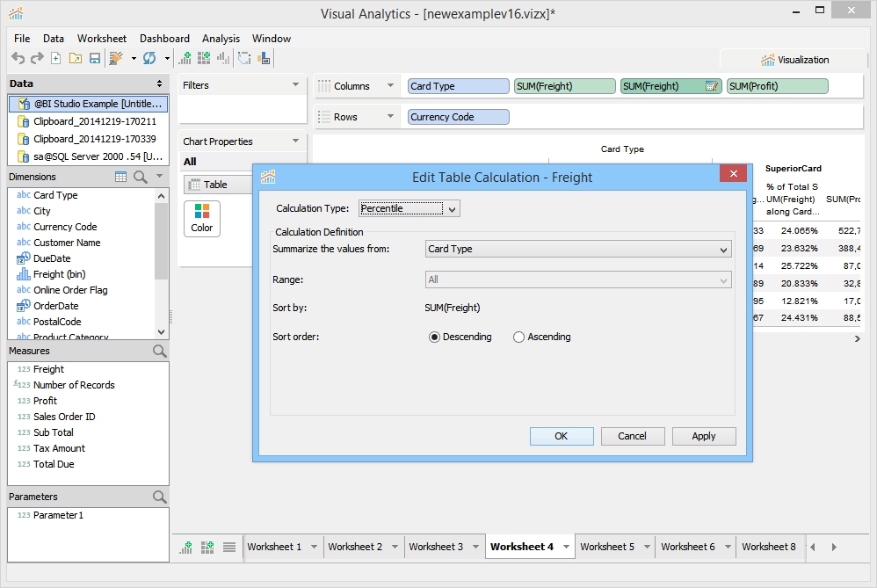Open Worksheet 4 tab dropdown arrow
The width and height of the screenshot is (877, 588).
(566, 547)
